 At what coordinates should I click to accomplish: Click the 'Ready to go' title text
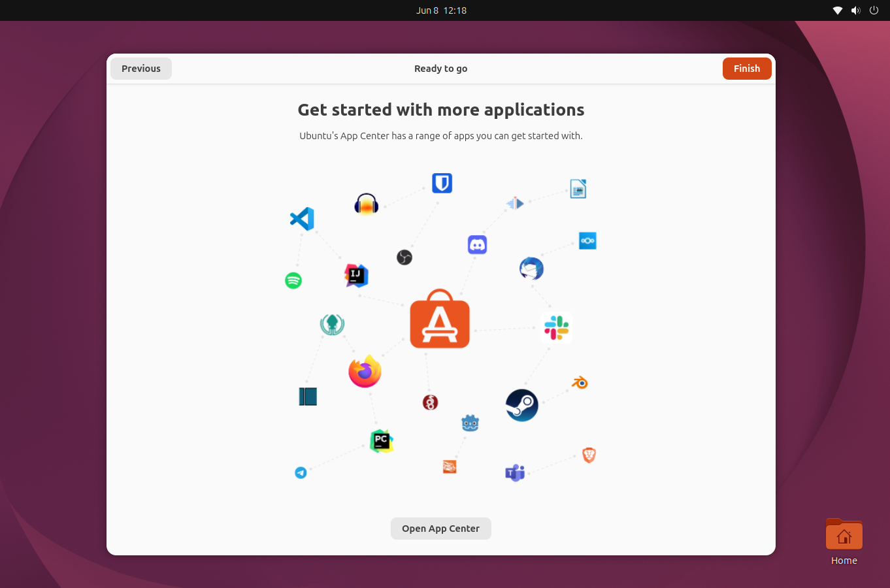(x=441, y=69)
